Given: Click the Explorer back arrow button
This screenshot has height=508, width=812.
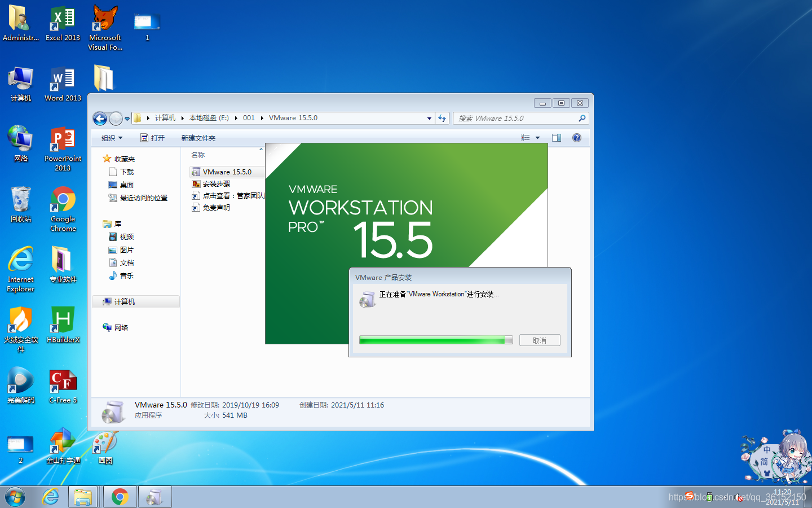Looking at the screenshot, I should coord(100,119).
